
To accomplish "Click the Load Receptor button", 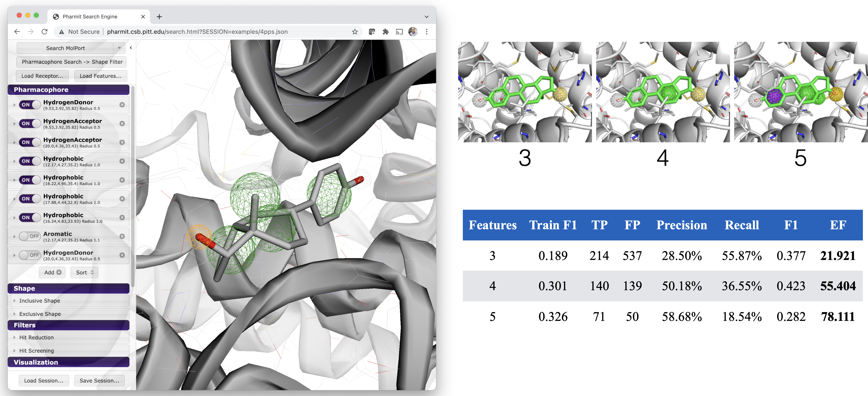I will [42, 76].
